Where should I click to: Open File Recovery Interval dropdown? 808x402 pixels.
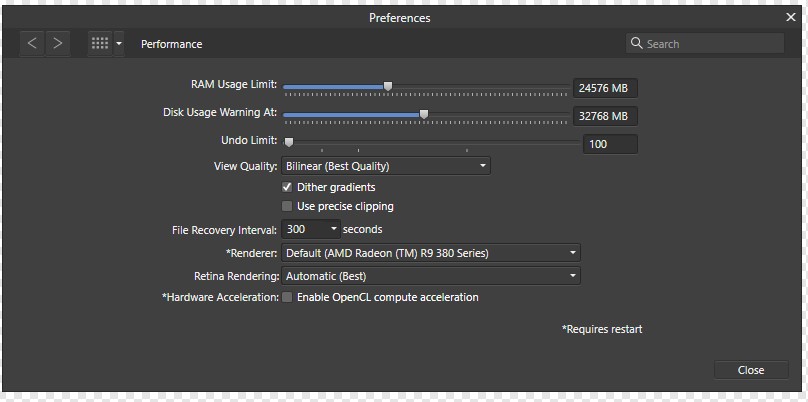pyautogui.click(x=311, y=229)
